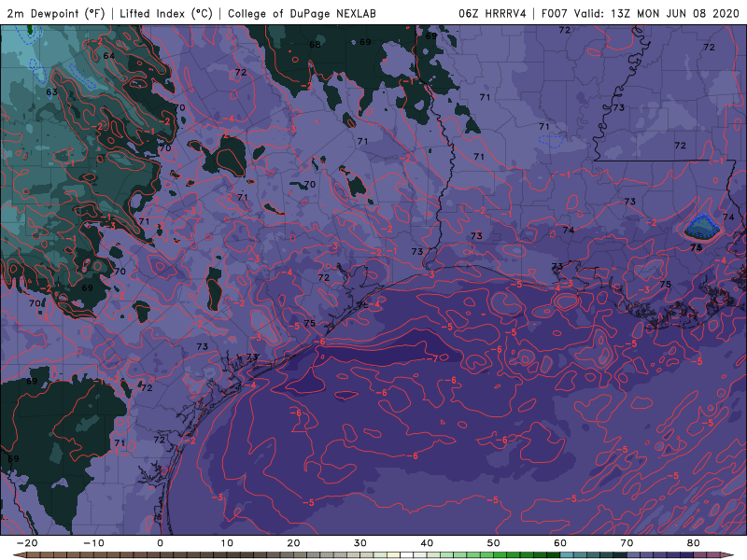
Task: Click the "60" color scale label
Action: (x=560, y=543)
